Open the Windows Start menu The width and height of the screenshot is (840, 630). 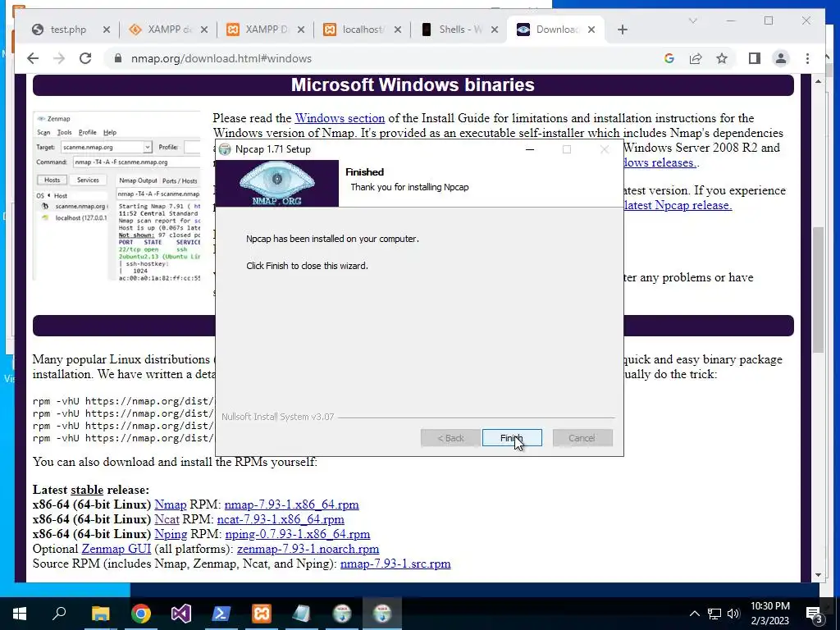[x=20, y=614]
